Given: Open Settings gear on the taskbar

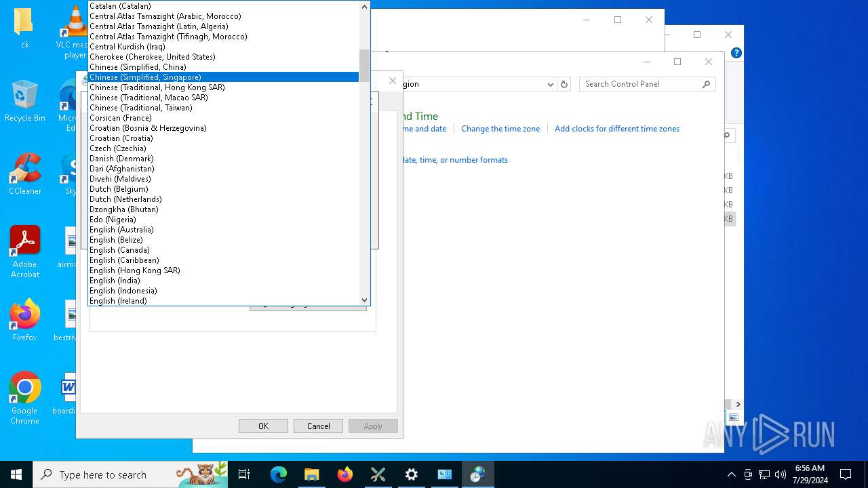Looking at the screenshot, I should (x=412, y=474).
